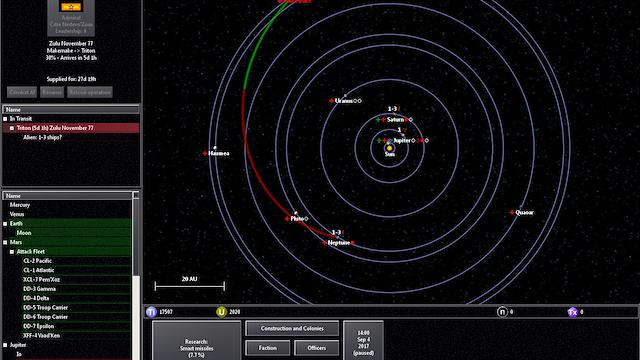Screen dimensions: 640x360
Task: Select ship DD-6 Troop Carrier
Action: (45, 317)
